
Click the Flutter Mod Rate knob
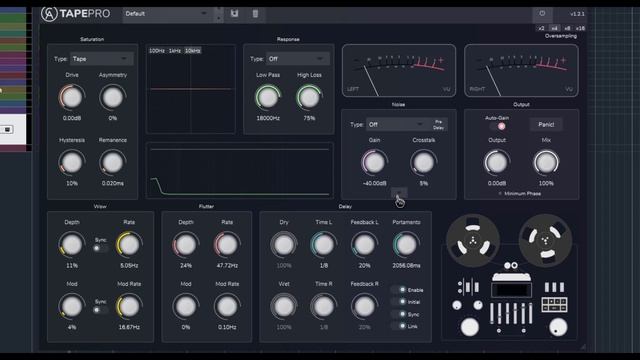[227, 306]
